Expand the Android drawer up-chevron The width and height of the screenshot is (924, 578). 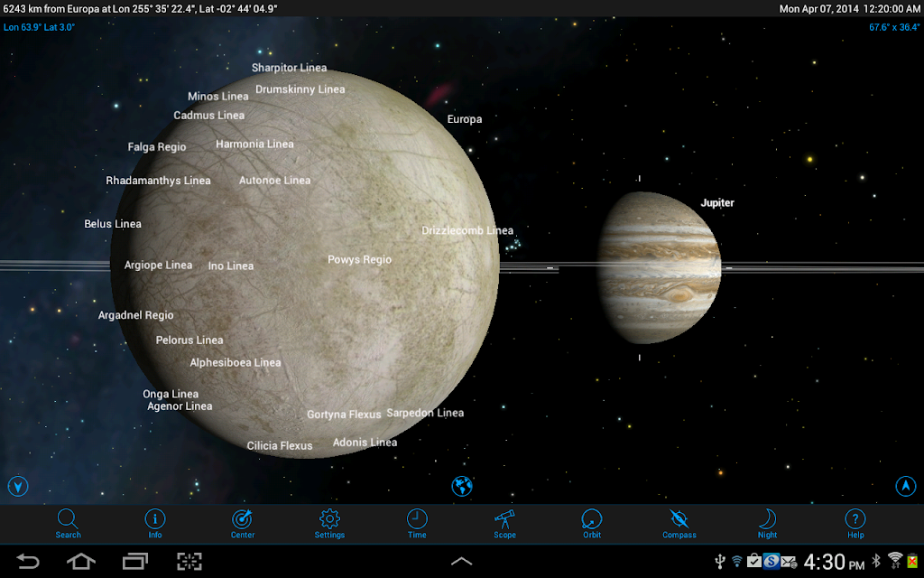click(x=461, y=562)
